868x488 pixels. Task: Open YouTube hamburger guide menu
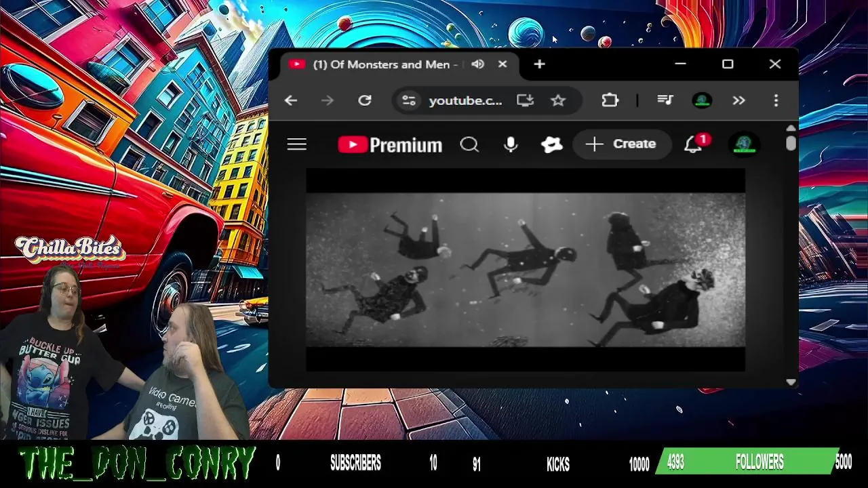coord(297,144)
